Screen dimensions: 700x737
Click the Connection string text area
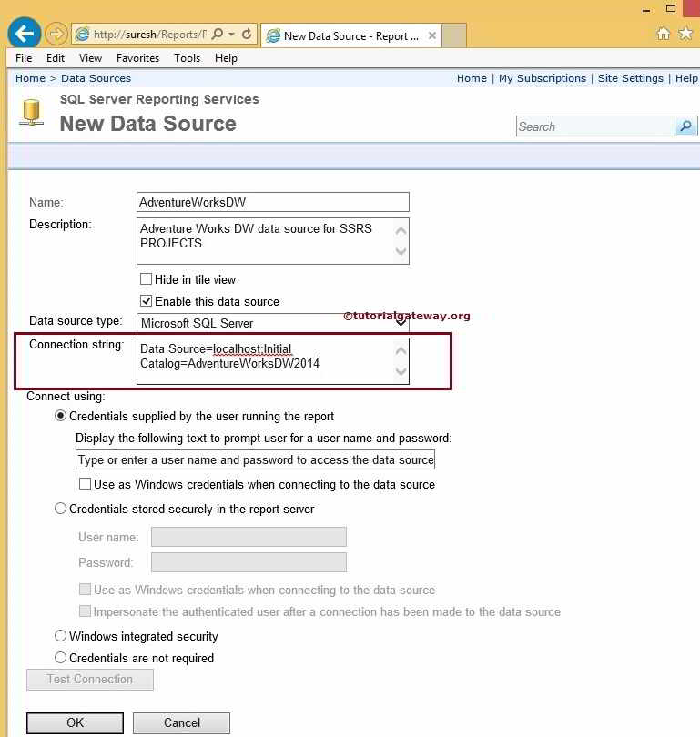[273, 361]
